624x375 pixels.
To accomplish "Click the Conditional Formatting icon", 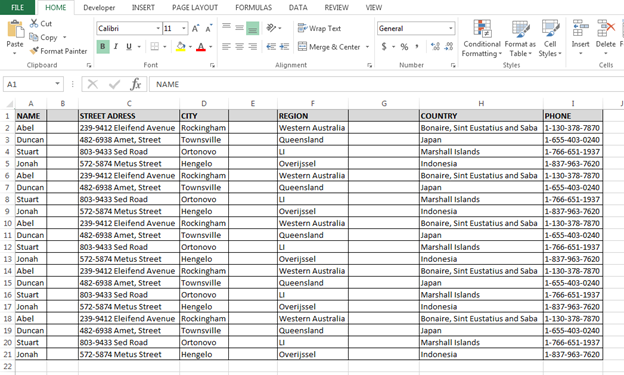I will tap(482, 29).
